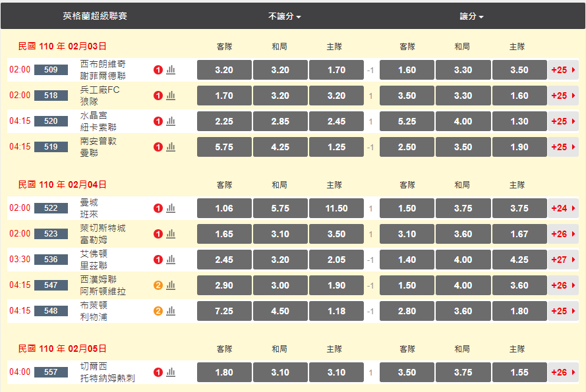Open statistics chart icon for match 518
586x392 pixels.
pos(171,96)
